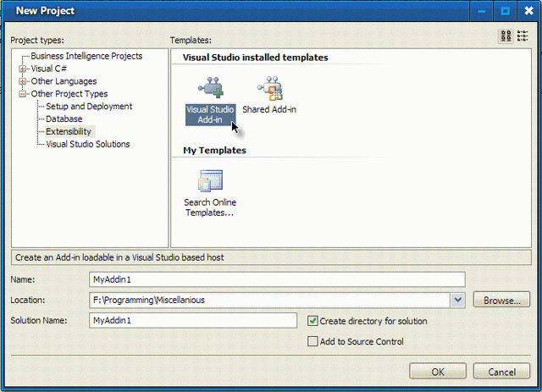The image size is (542, 392).
Task: Check Add to Source Control
Action: (x=312, y=341)
